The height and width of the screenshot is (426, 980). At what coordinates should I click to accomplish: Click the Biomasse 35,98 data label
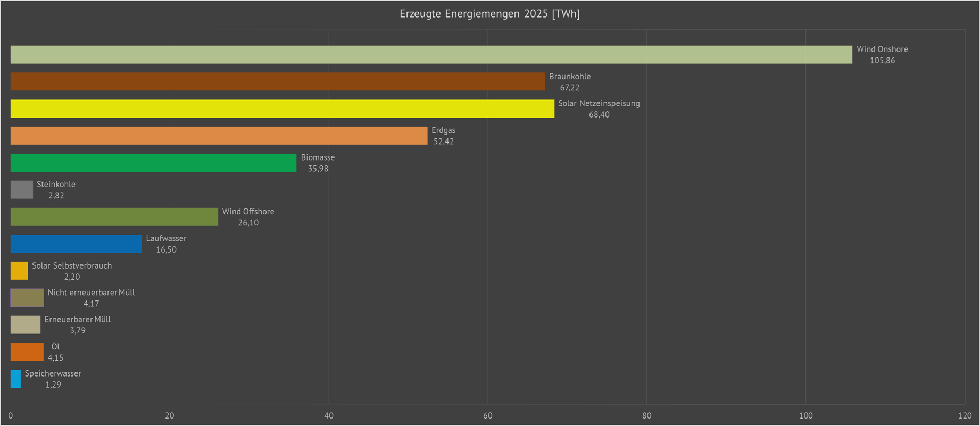point(318,163)
